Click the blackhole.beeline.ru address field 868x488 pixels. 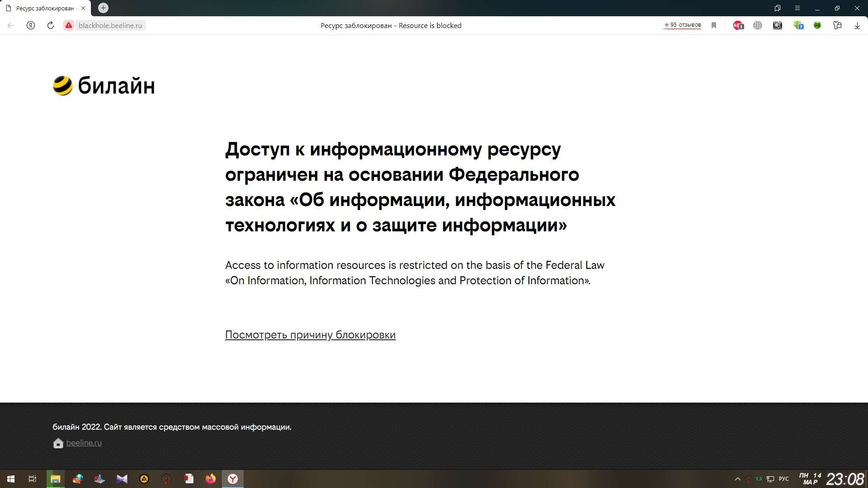pos(110,25)
